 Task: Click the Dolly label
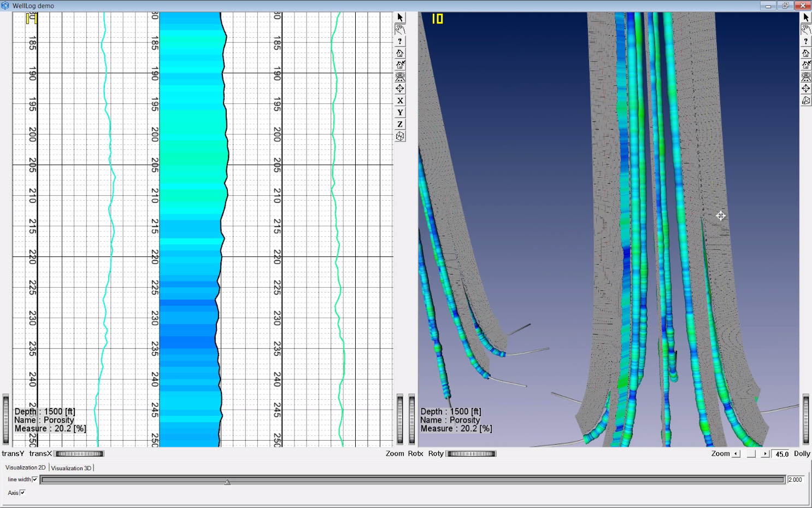click(802, 453)
